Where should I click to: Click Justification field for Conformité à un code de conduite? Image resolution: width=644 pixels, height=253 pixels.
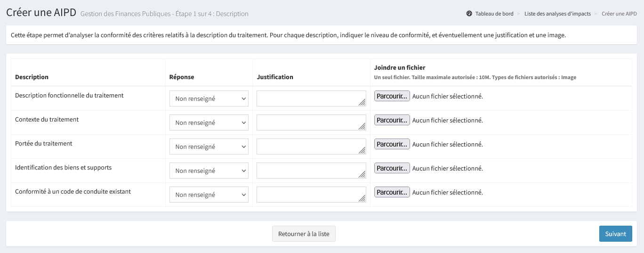coord(311,195)
